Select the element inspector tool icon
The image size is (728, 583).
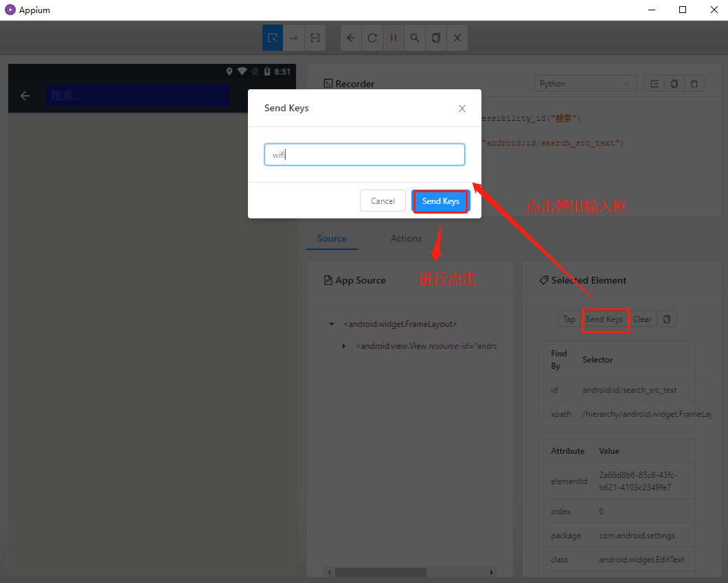pos(273,38)
